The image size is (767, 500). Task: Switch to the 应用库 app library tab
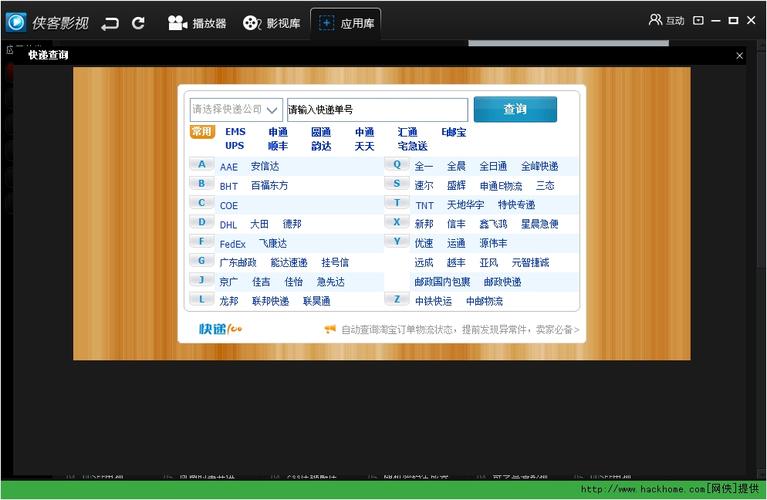(x=346, y=23)
